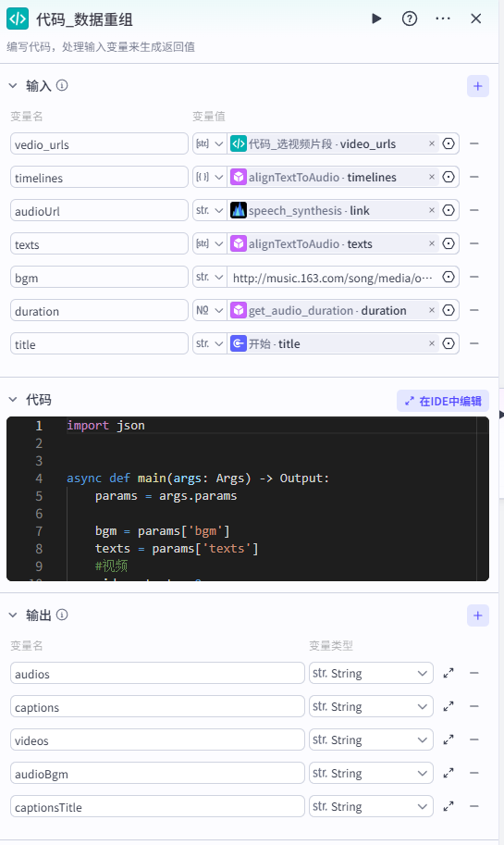Open variable selector for texts row
This screenshot has width=504, height=845.
449,243
